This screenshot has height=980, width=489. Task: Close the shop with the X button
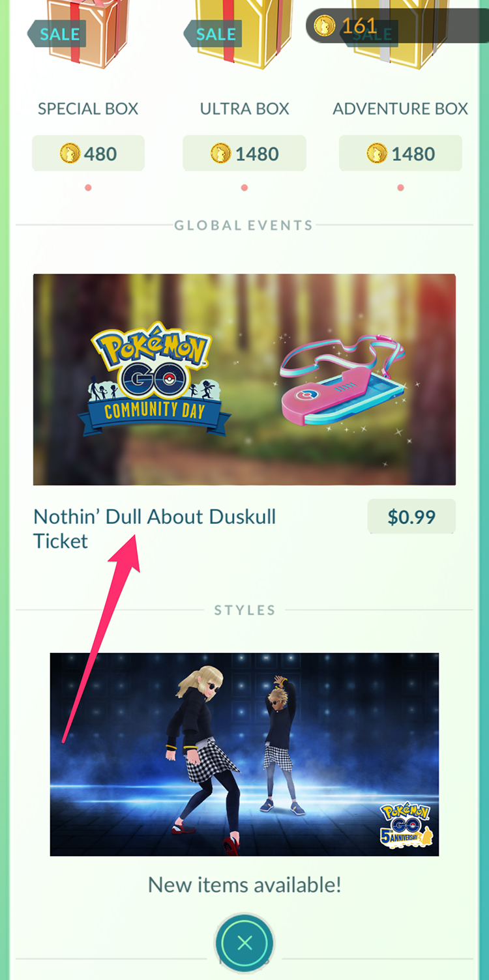[244, 943]
